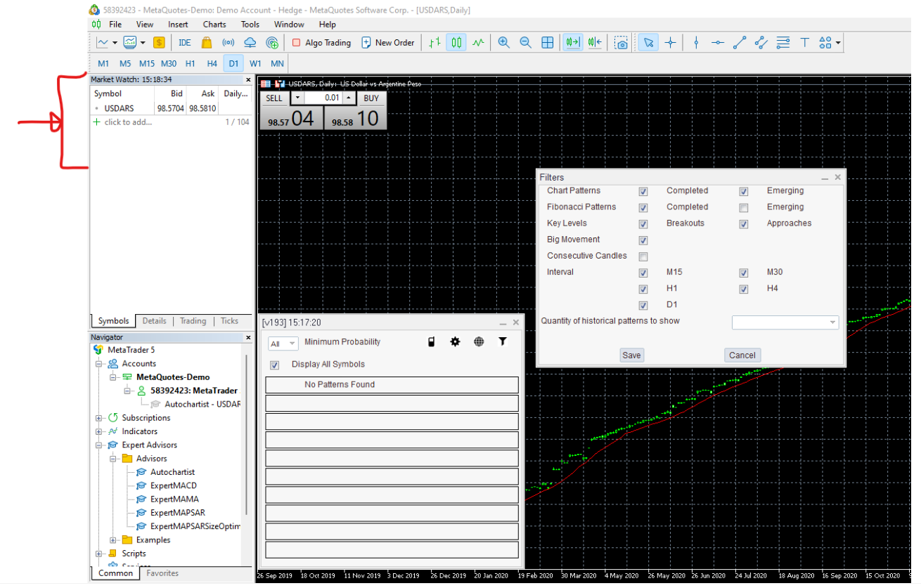921x588 pixels.
Task: Open the chart templates dropdown arrow
Action: (143, 43)
